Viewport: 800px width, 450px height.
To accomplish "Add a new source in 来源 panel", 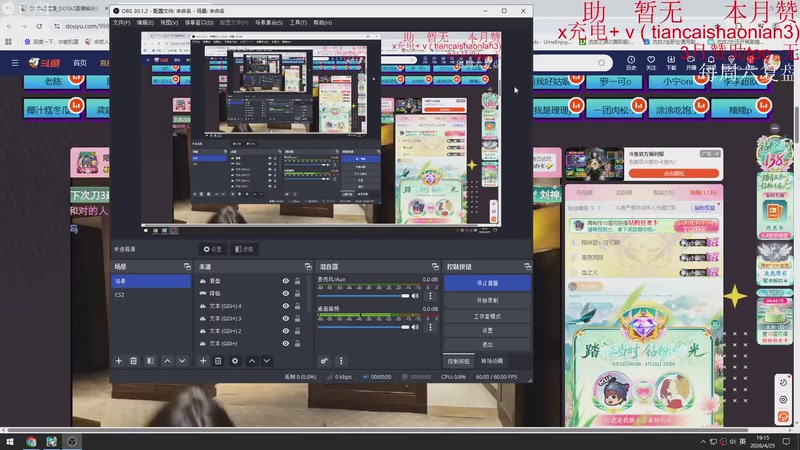I will tap(203, 361).
